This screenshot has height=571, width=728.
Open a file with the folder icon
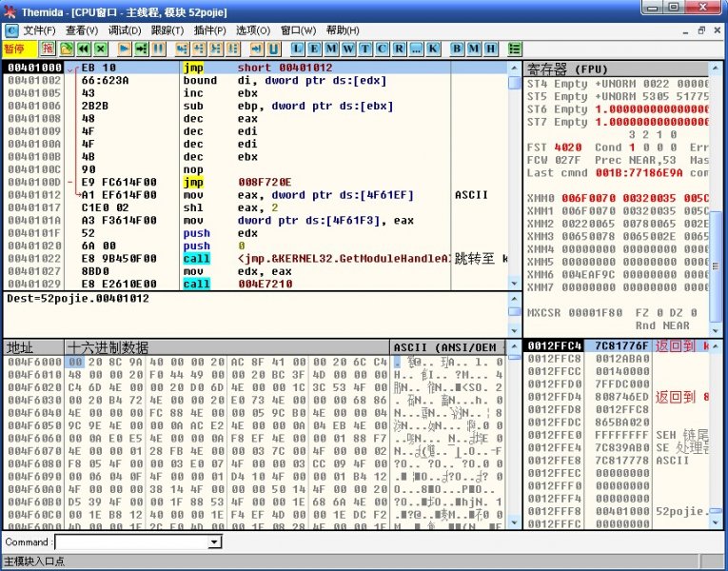[x=66, y=49]
